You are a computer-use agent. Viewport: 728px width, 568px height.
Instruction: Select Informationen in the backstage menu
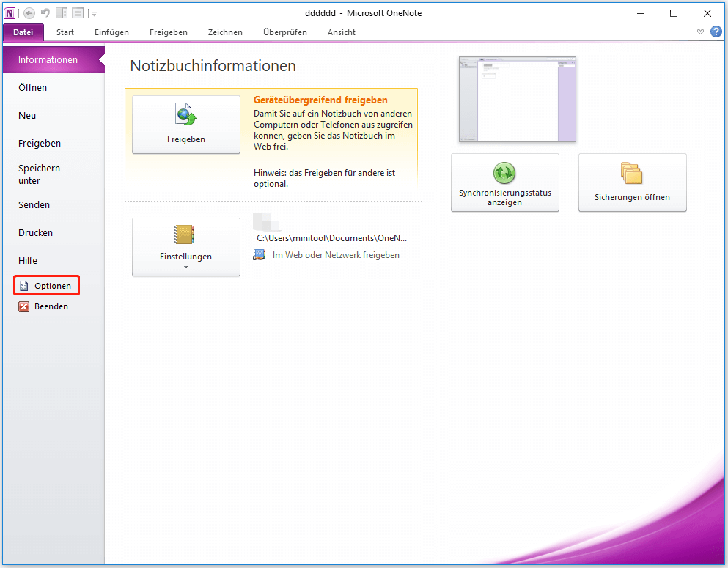[54, 60]
